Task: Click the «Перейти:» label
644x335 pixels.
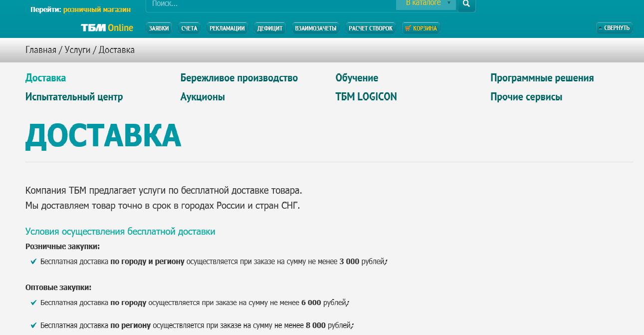Action: click(45, 9)
